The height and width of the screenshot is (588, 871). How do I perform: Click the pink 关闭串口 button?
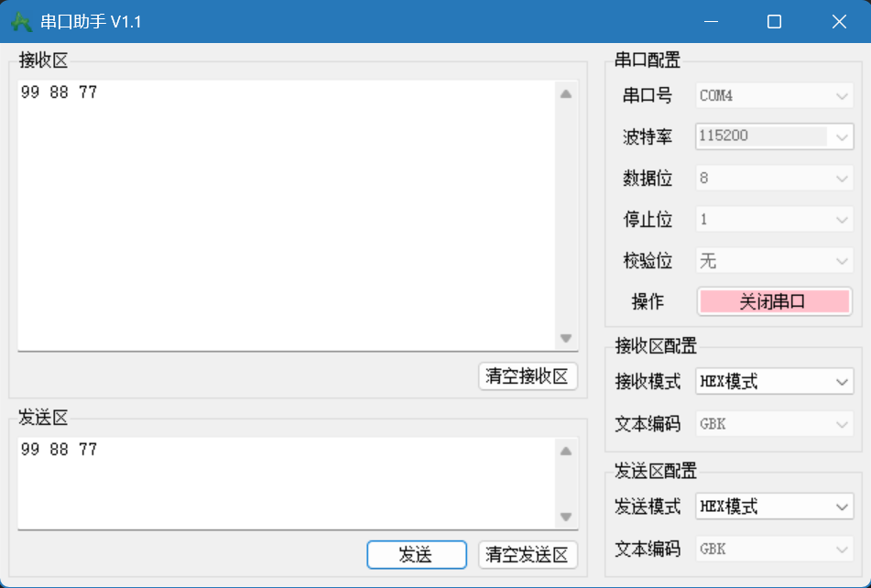pos(774,302)
